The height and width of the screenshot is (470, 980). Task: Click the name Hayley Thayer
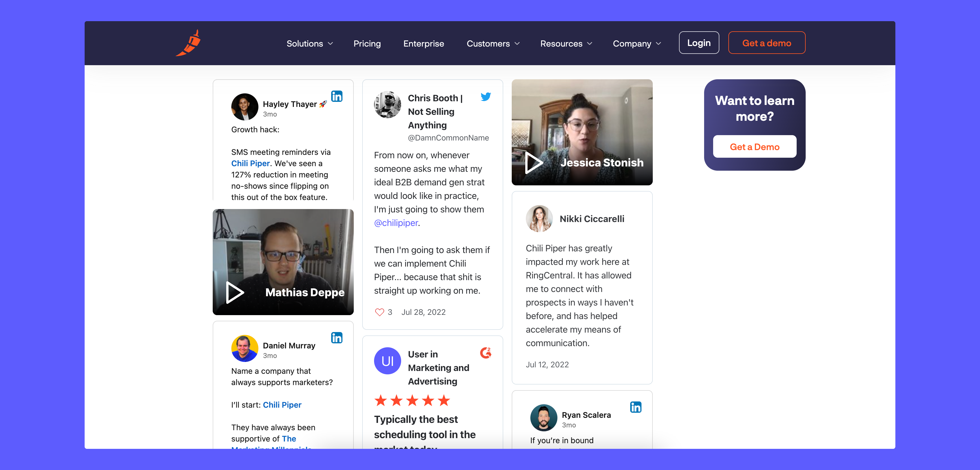pos(289,104)
